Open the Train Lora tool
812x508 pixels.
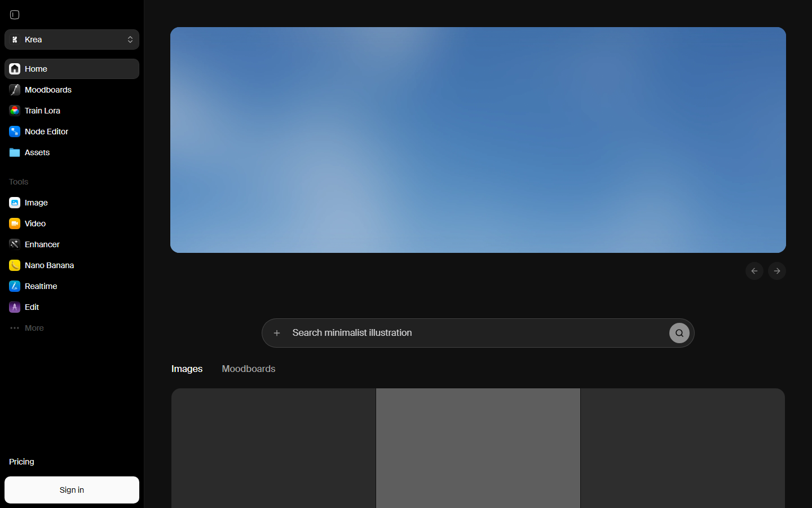(x=72, y=111)
